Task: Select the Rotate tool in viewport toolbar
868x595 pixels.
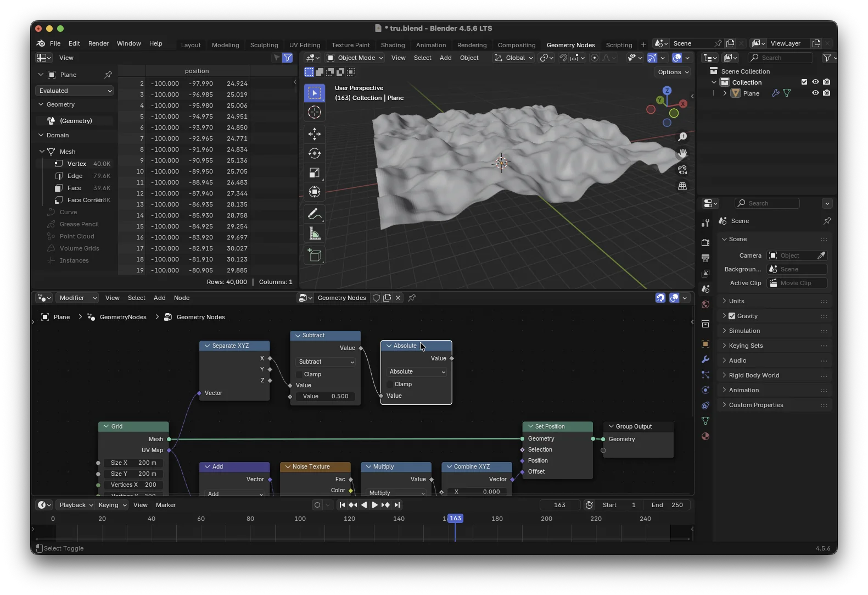Action: pos(315,153)
